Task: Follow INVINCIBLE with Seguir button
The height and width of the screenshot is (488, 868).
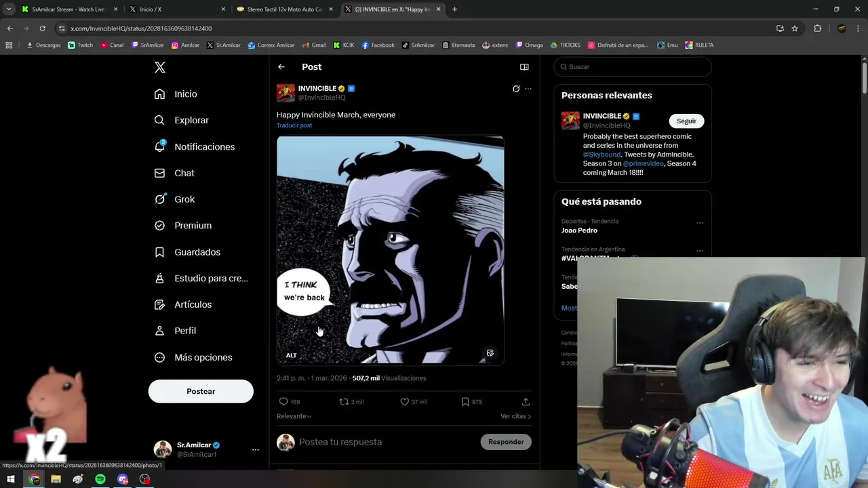Action: pos(686,121)
